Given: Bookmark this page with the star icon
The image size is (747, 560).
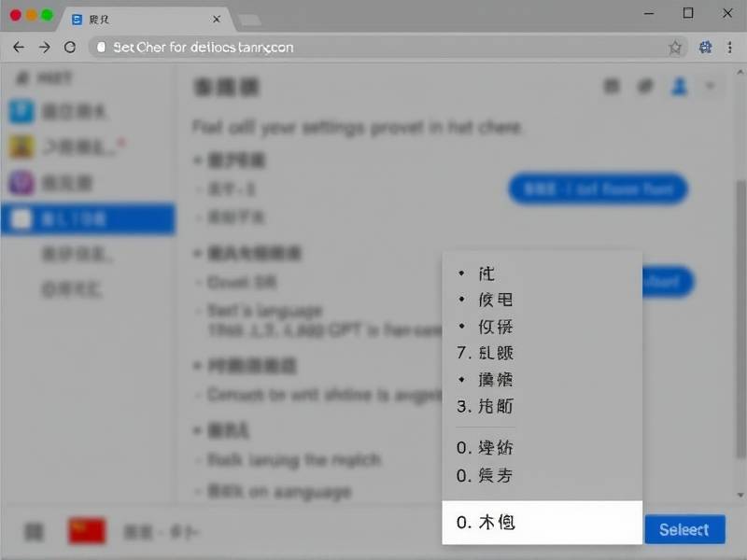Looking at the screenshot, I should point(674,47).
